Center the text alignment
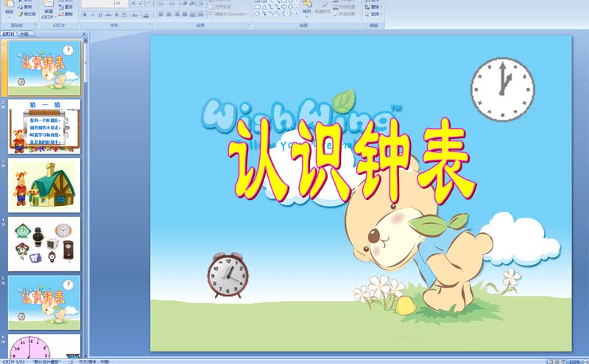This screenshot has height=364, width=589. click(x=169, y=14)
